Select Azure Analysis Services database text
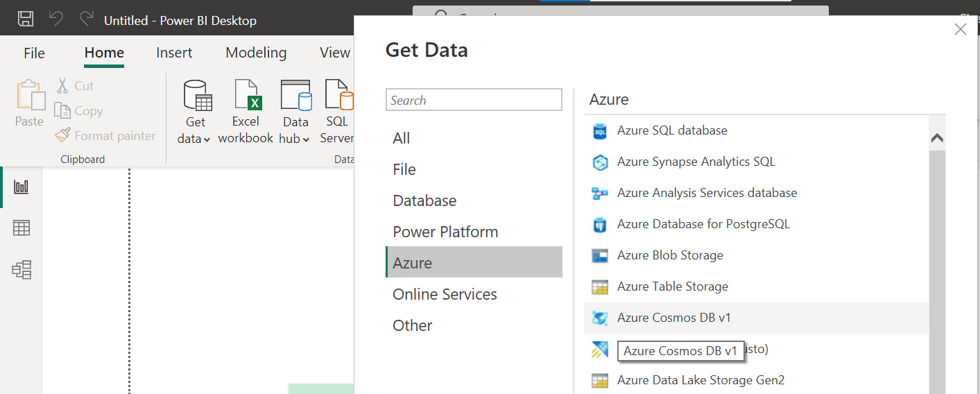This screenshot has height=394, width=980. 707,193
